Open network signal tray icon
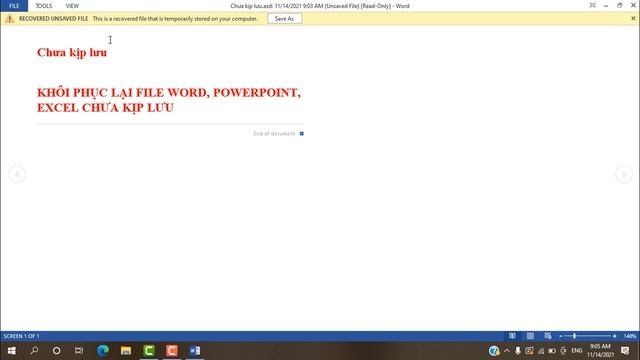 (x=541, y=351)
